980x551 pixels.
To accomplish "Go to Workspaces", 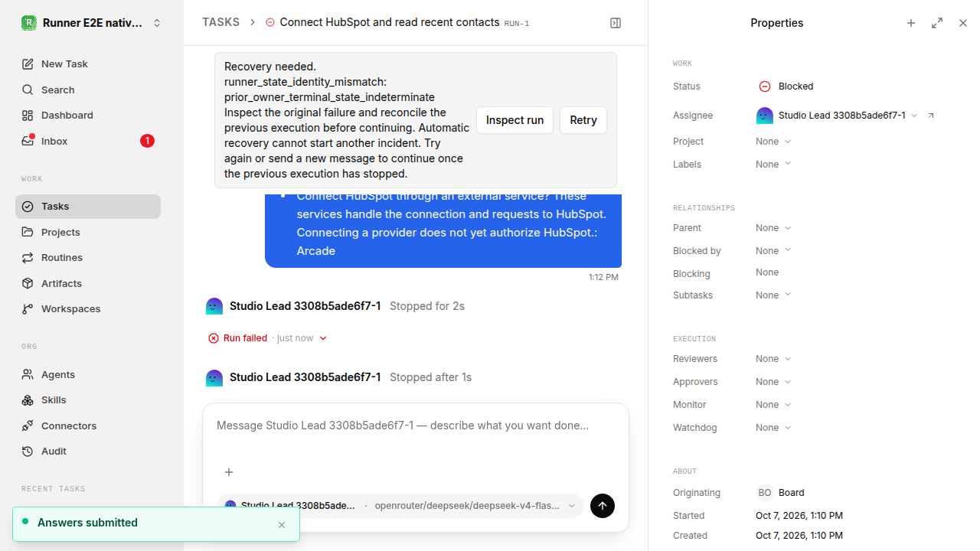I will 88,309.
